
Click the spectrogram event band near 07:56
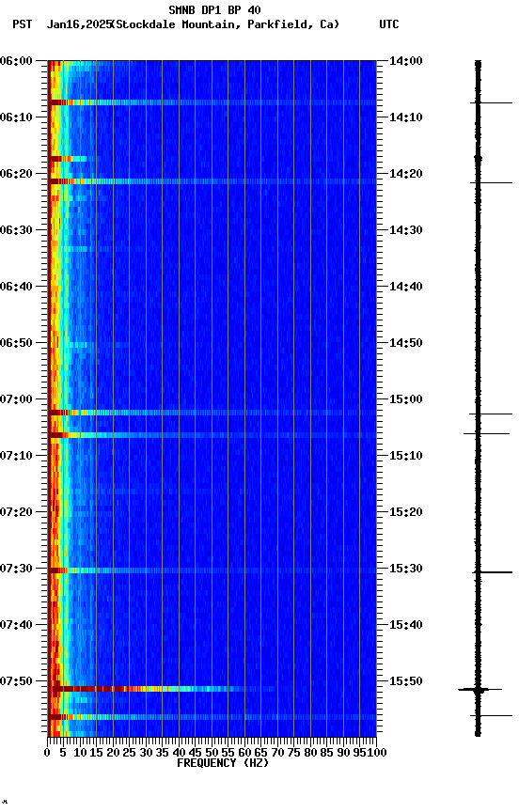[x=212, y=717]
